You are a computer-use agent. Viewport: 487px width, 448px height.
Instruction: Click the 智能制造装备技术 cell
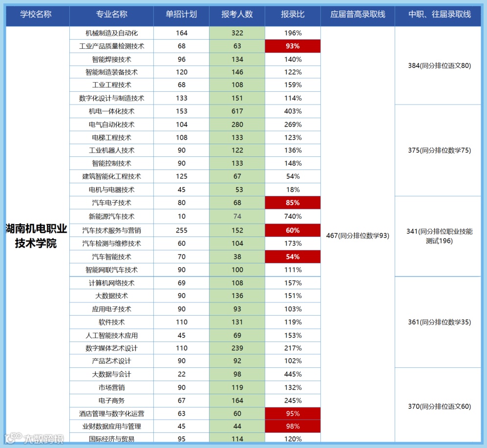tap(111, 72)
